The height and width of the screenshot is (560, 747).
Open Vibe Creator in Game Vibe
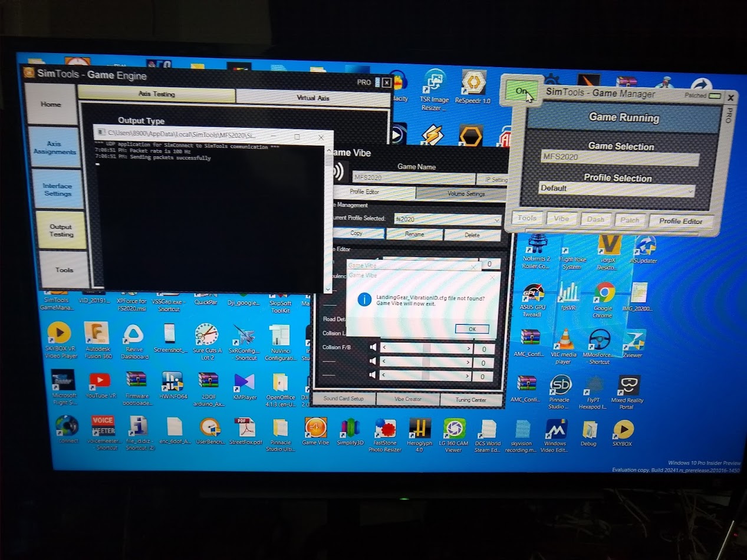[x=408, y=400]
